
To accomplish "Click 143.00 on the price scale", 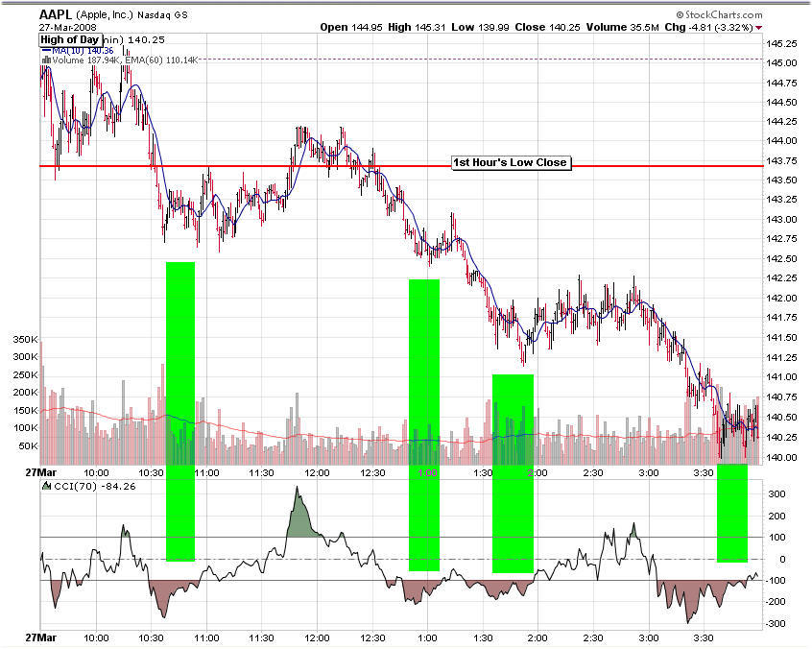I will [x=781, y=219].
